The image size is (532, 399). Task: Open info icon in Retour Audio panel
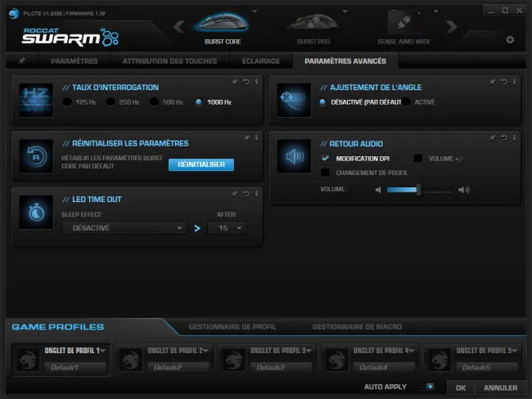point(514,137)
